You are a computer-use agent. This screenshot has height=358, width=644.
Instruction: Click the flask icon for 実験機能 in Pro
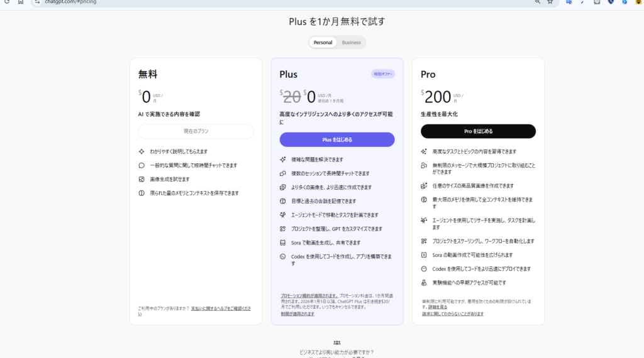click(424, 283)
